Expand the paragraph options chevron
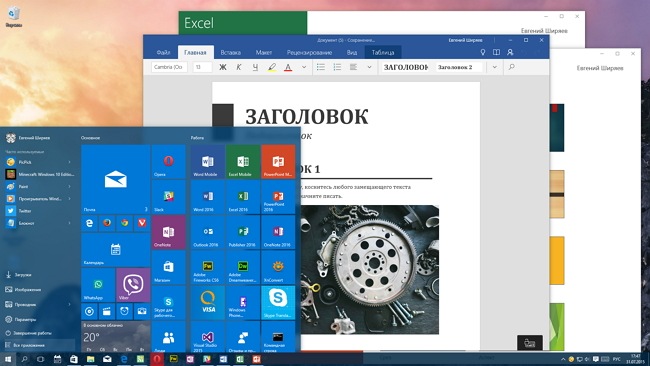Screen dimensions: 650x366 [369, 67]
